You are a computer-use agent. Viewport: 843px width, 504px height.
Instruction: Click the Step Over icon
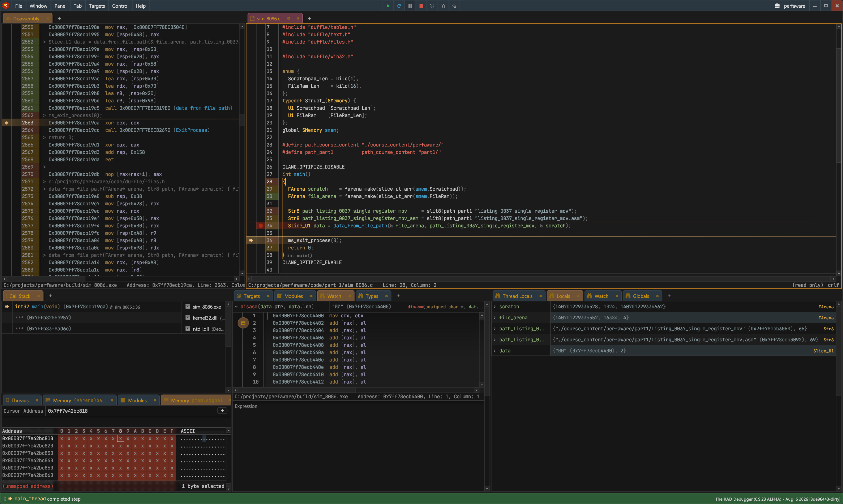click(x=432, y=6)
